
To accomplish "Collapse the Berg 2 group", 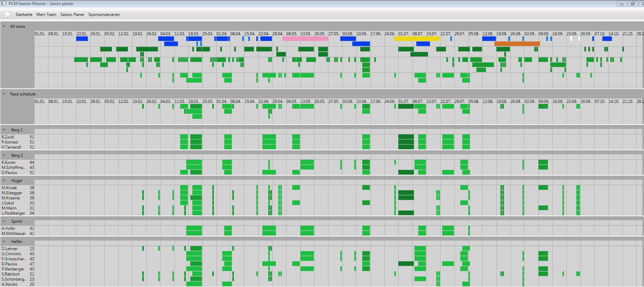I will pos(4,155).
